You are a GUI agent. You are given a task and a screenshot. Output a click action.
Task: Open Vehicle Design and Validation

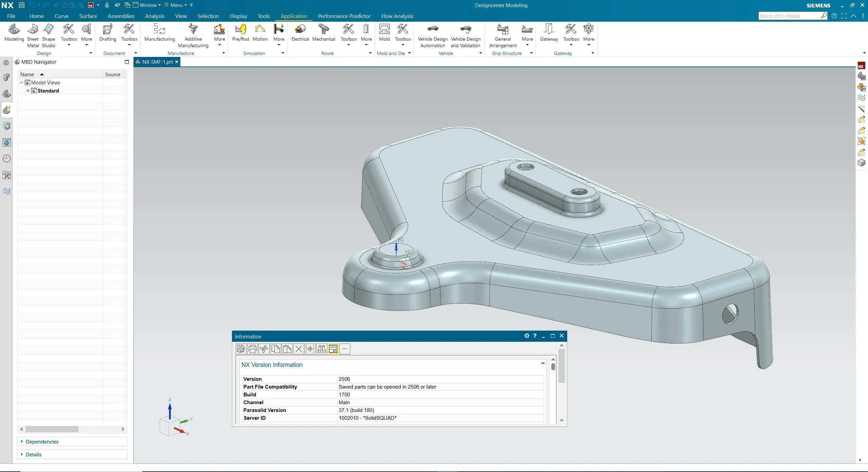pyautogui.click(x=466, y=36)
